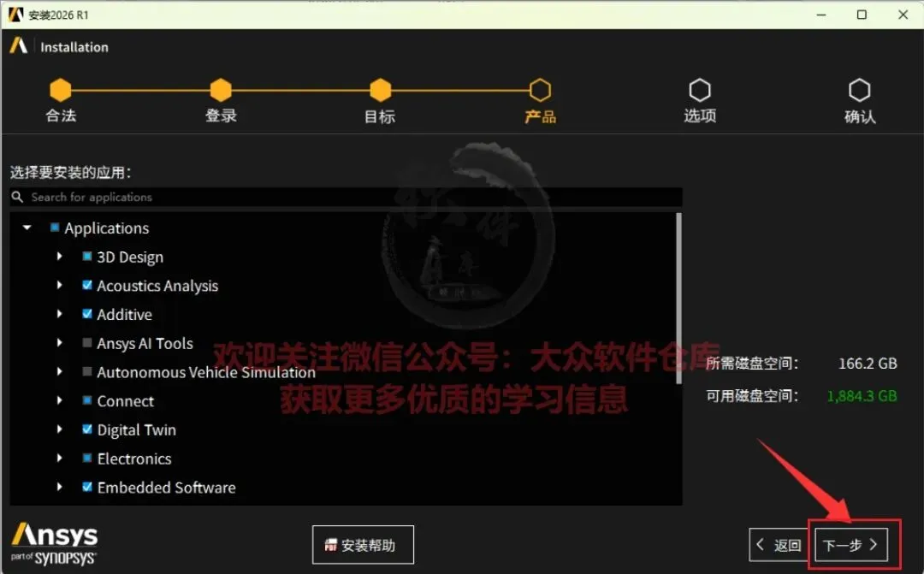Select the Connect tree label
Viewport: 924px width, 574px height.
tap(126, 401)
